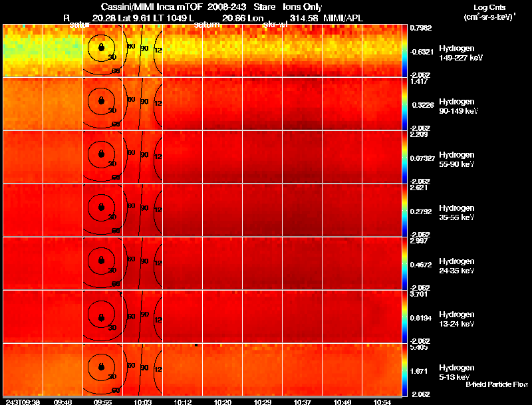Image resolution: width=532 pixels, height=405 pixels.
Task: Click Saturn marker in the 13-24 keV panel
Action: (x=101, y=317)
